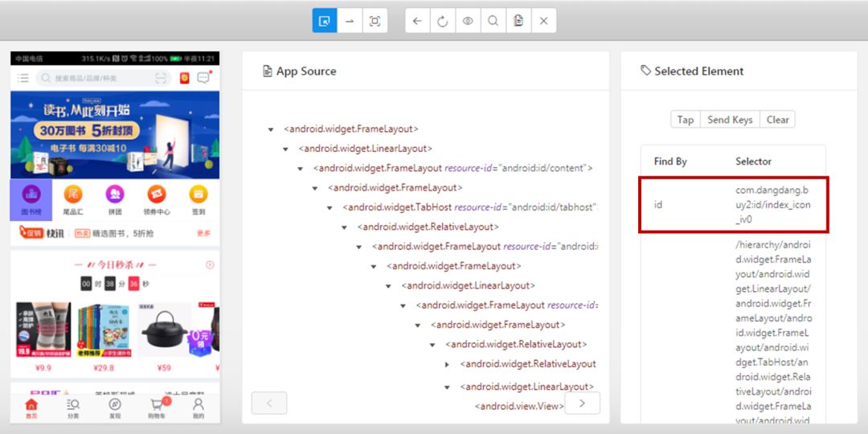Select the ¥29.8 books product
Image resolution: width=868 pixels, height=434 pixels.
click(104, 337)
